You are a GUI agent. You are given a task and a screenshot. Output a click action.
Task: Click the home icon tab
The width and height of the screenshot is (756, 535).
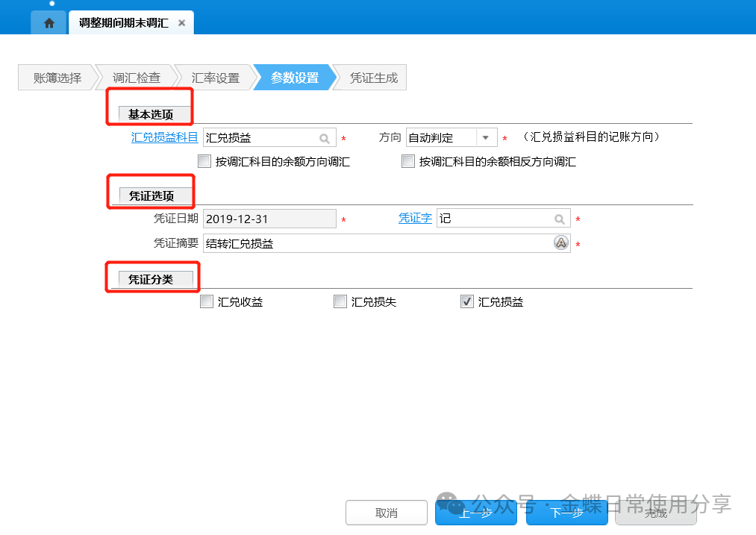pyautogui.click(x=49, y=23)
